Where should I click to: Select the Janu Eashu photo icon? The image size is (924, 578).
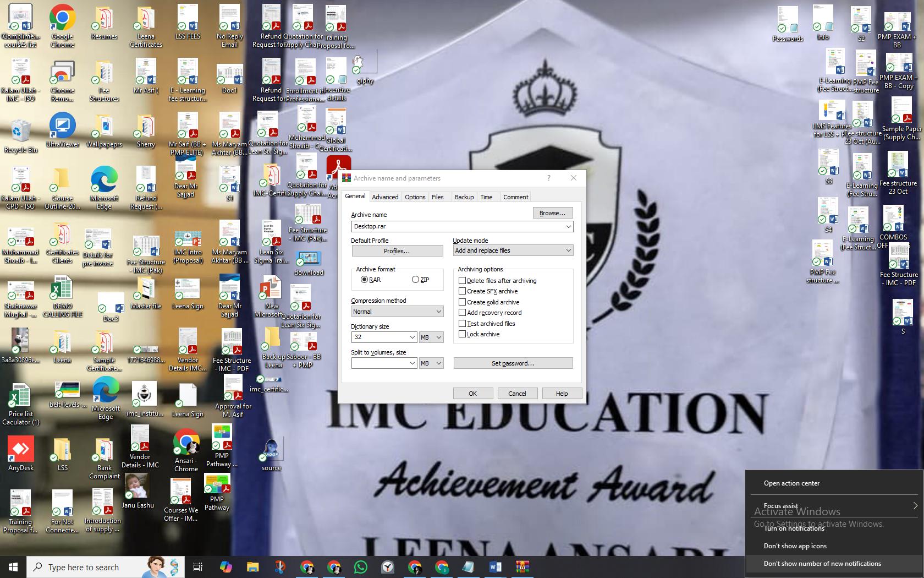point(137,490)
